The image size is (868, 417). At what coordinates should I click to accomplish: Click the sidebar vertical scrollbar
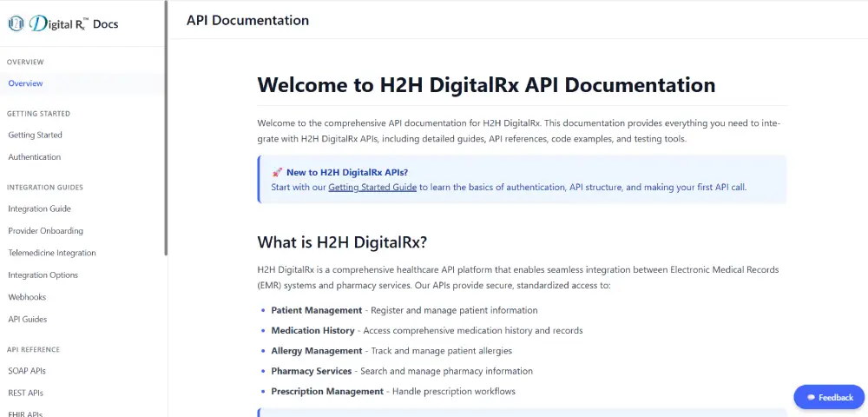[166, 128]
